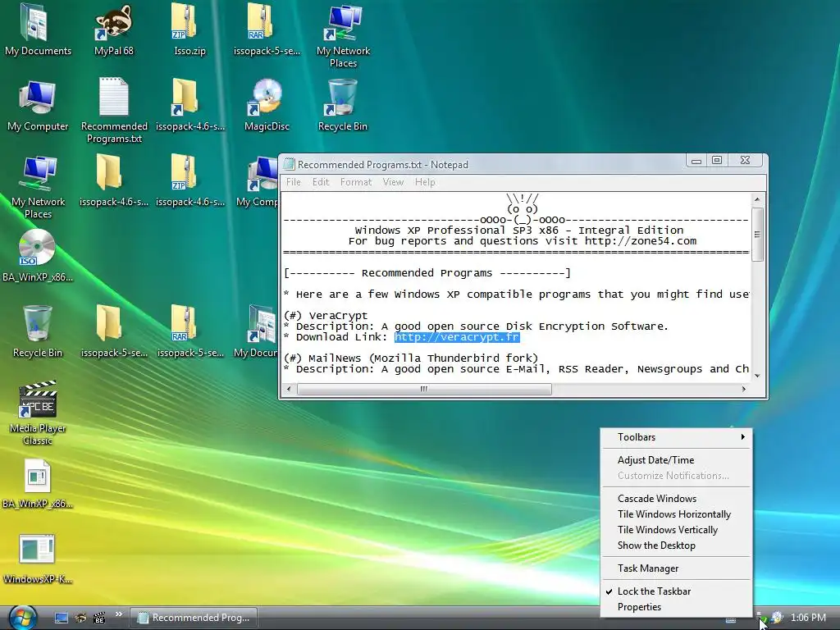Choose Tile Windows Vertically
The image size is (840, 630).
click(677, 529)
